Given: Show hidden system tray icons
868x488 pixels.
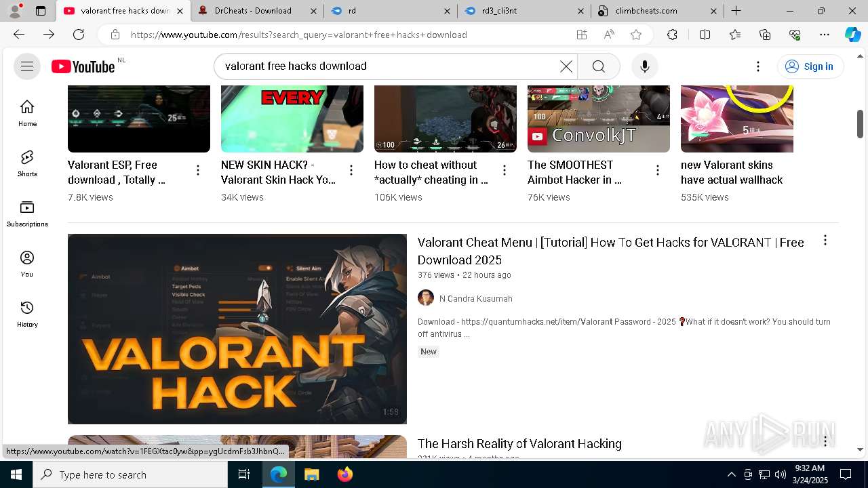Looking at the screenshot, I should 731,474.
